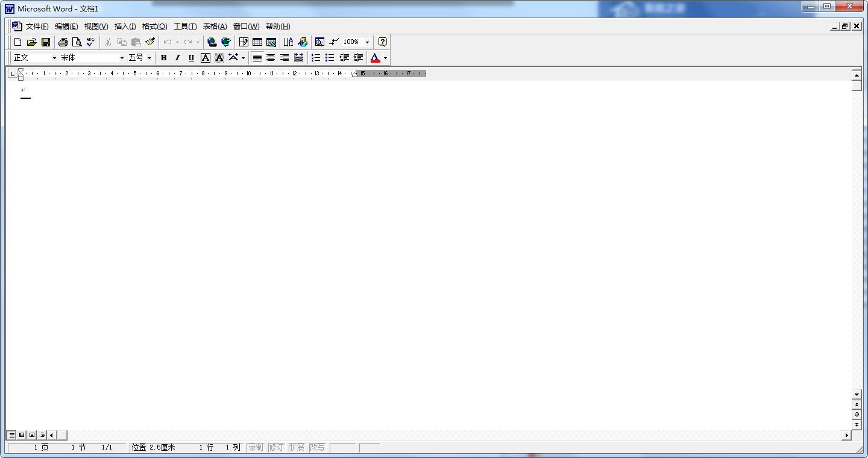Viewport: 868px width, 458px height.
Task: Select the Print Preview icon
Action: point(78,42)
